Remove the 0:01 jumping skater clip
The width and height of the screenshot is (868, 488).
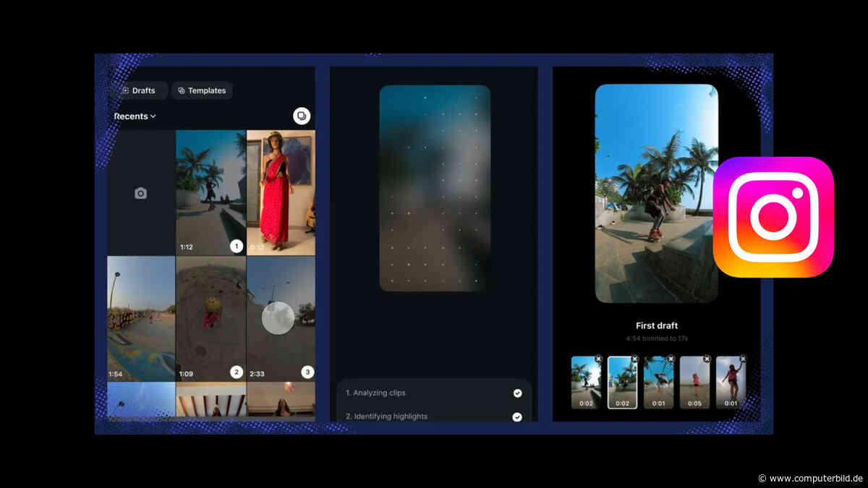click(x=671, y=359)
